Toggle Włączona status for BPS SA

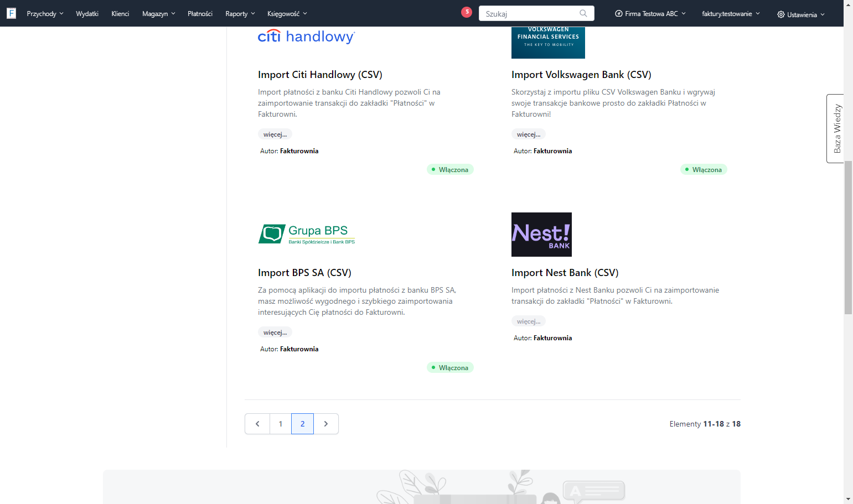click(450, 367)
